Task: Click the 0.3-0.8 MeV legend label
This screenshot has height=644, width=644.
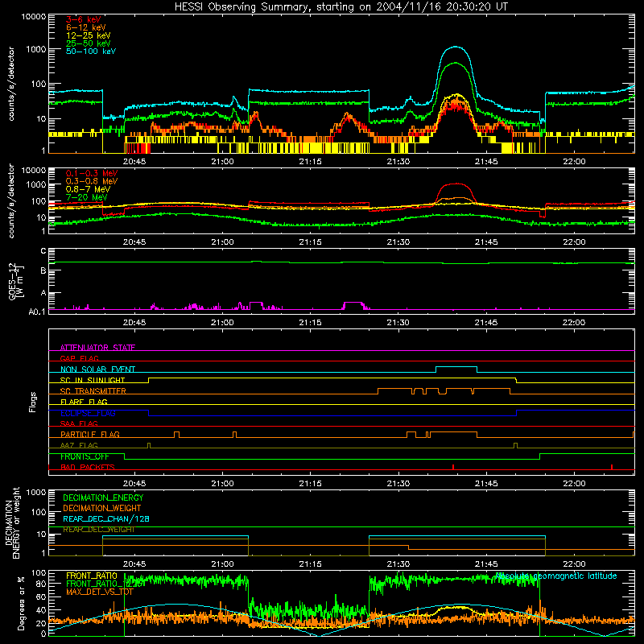Action: click(x=92, y=181)
